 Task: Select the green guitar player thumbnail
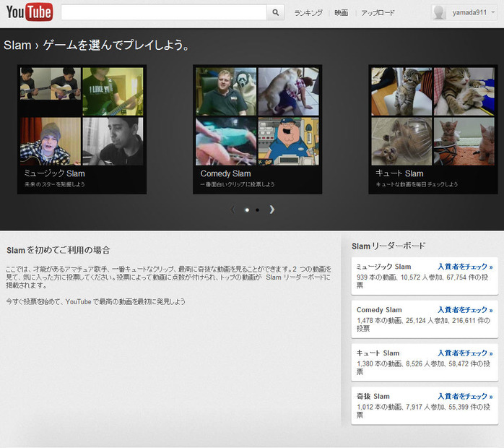tap(113, 91)
